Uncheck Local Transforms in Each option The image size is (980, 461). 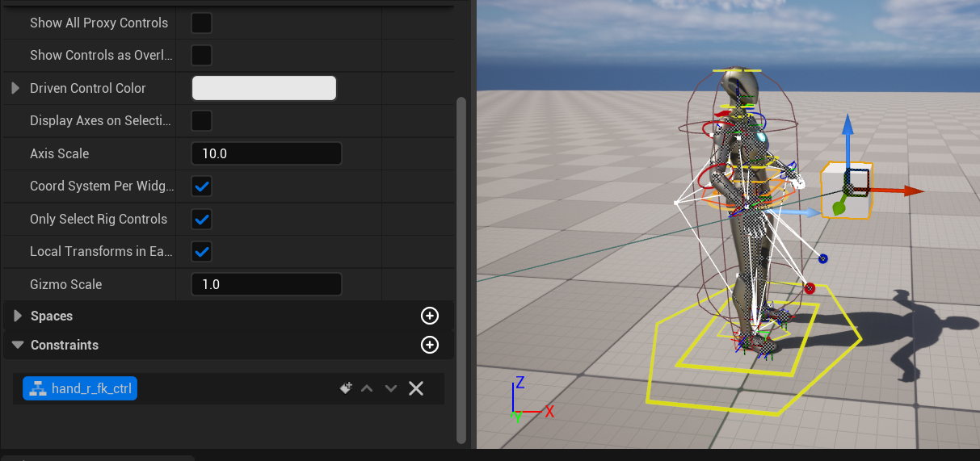pos(201,252)
